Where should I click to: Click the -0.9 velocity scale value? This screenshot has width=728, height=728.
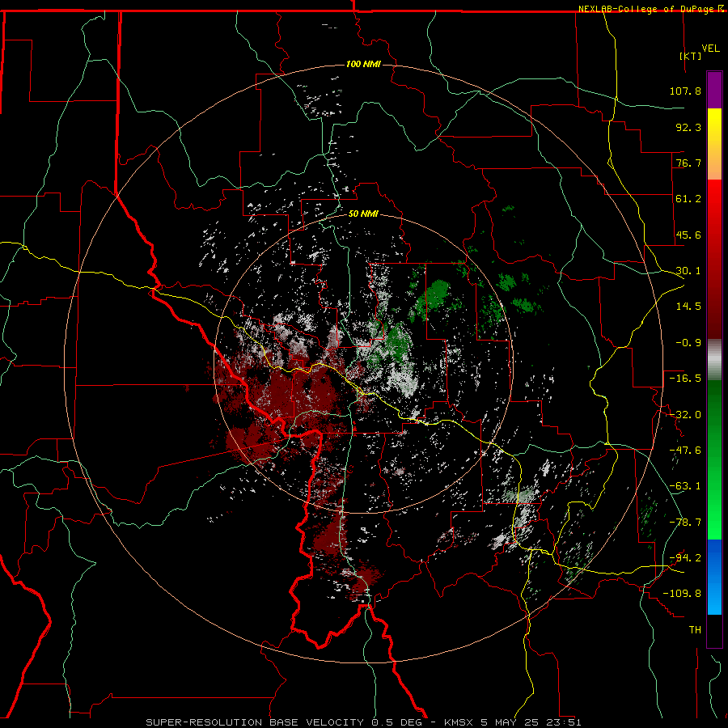click(688, 343)
